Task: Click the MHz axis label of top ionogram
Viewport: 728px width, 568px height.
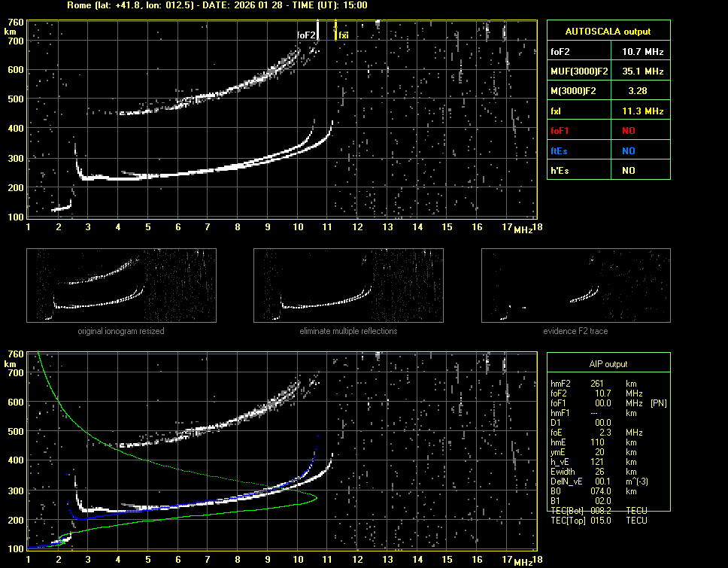Action: point(523,229)
